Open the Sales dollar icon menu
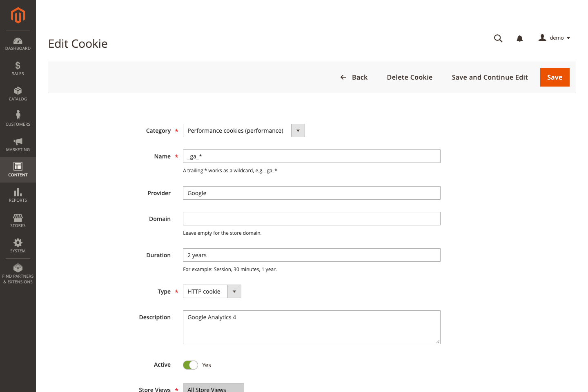This screenshot has width=588, height=392. click(18, 65)
